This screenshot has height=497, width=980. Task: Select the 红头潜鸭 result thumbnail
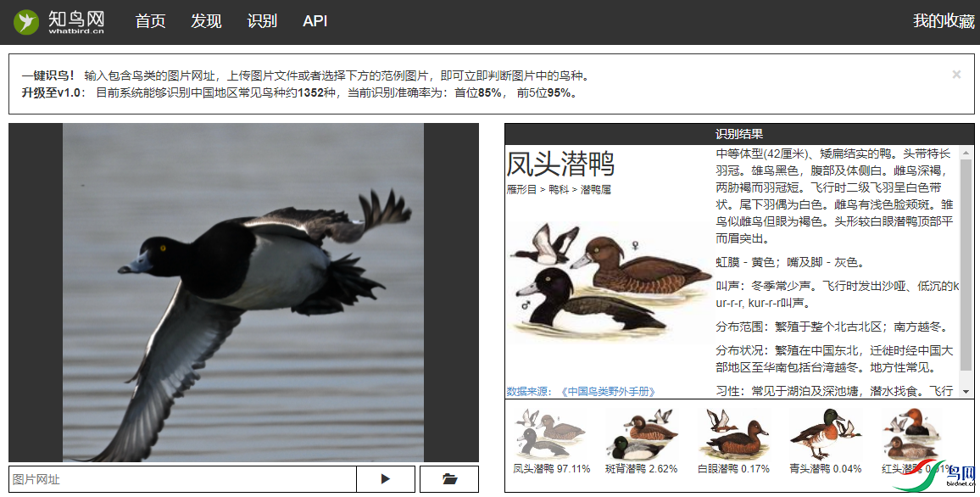pos(911,434)
